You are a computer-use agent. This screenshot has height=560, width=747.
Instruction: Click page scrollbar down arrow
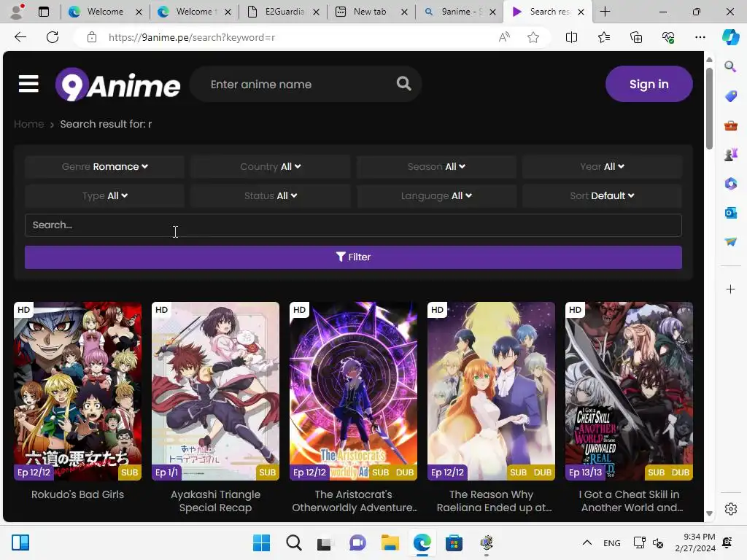click(709, 513)
